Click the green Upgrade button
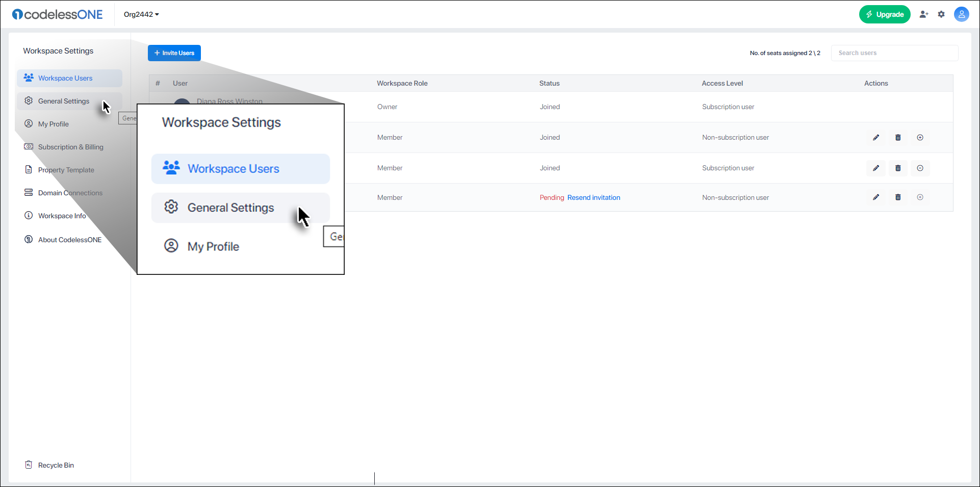980x487 pixels. pyautogui.click(x=885, y=14)
